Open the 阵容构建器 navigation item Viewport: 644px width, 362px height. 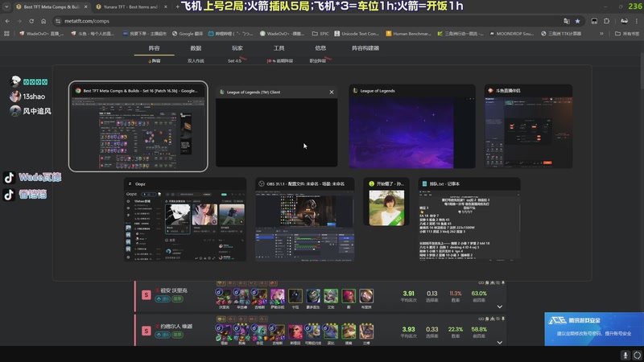pyautogui.click(x=365, y=48)
